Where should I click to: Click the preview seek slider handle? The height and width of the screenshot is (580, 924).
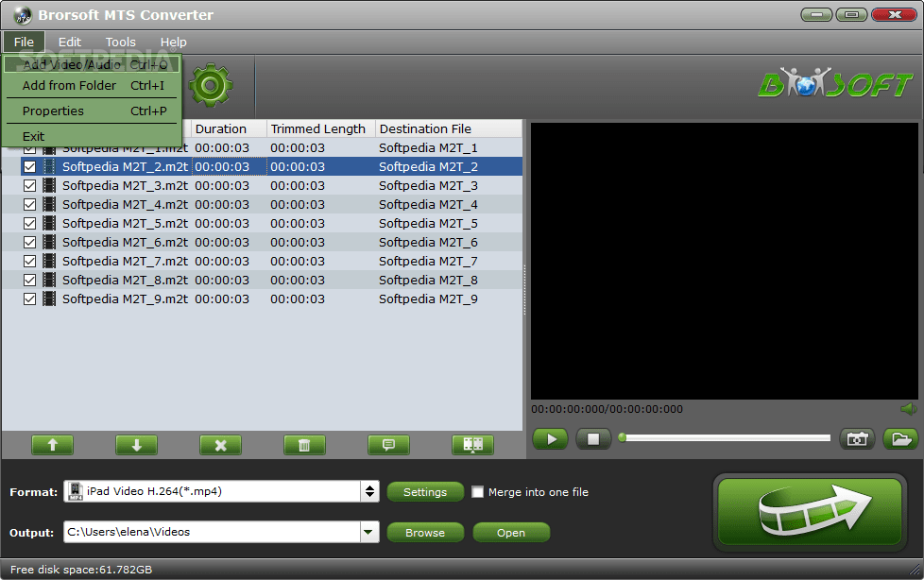623,437
